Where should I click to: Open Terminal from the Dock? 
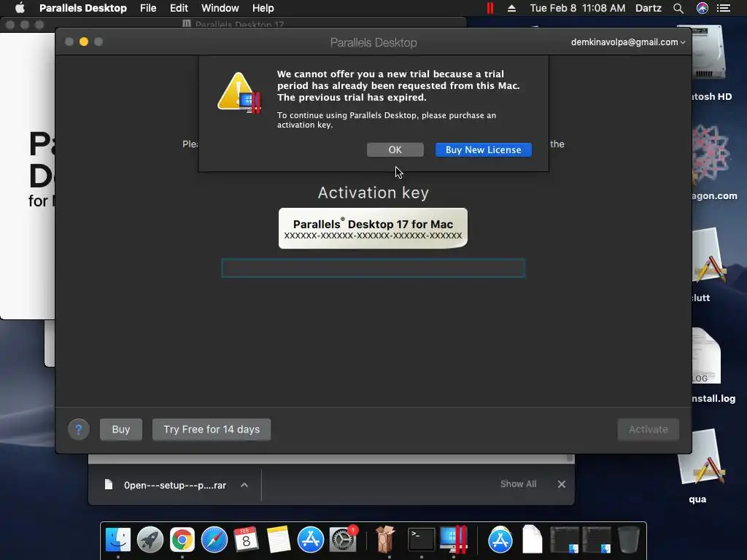[422, 540]
